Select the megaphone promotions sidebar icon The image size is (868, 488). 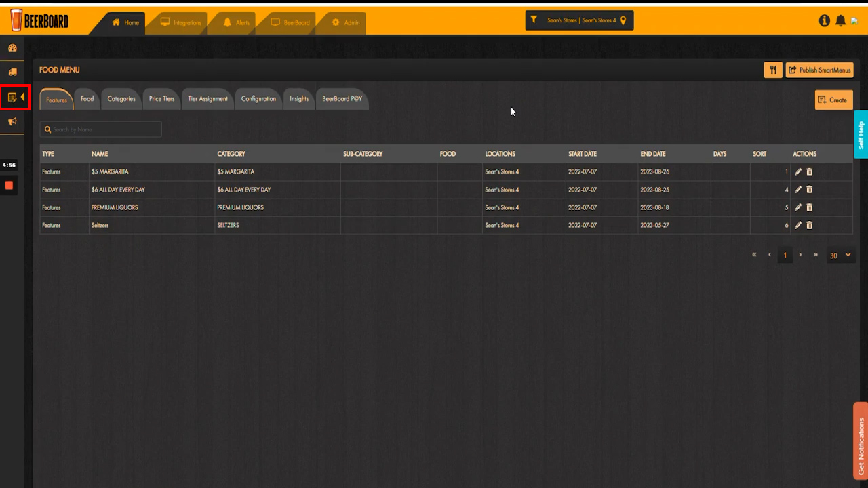pos(12,121)
